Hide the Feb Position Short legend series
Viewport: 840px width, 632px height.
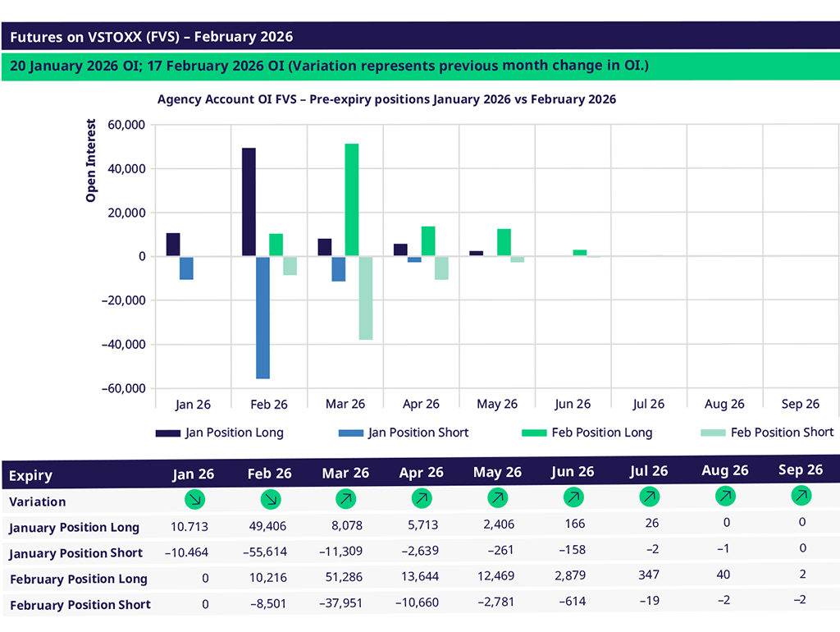pyautogui.click(x=769, y=433)
